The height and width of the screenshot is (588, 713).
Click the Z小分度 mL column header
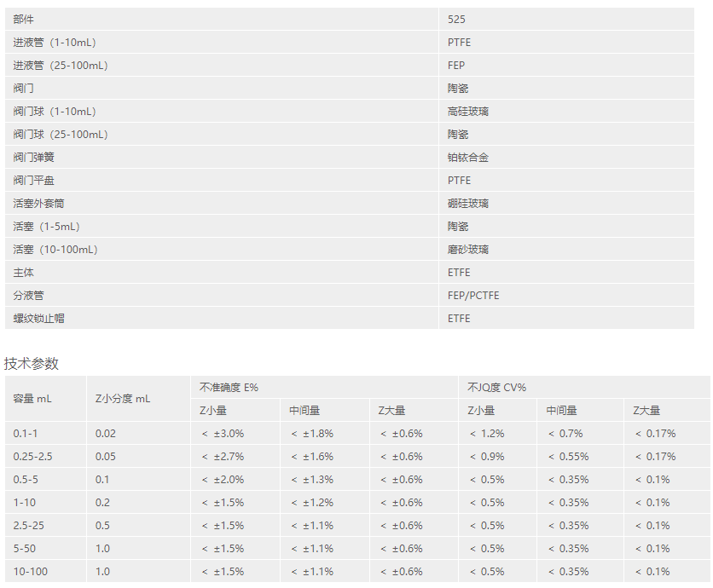123,398
